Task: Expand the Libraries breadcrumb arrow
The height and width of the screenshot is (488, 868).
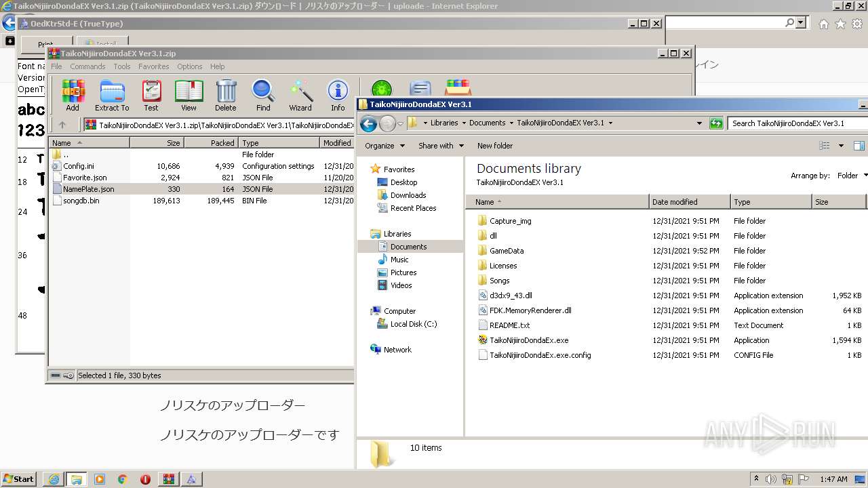Action: pyautogui.click(x=463, y=123)
